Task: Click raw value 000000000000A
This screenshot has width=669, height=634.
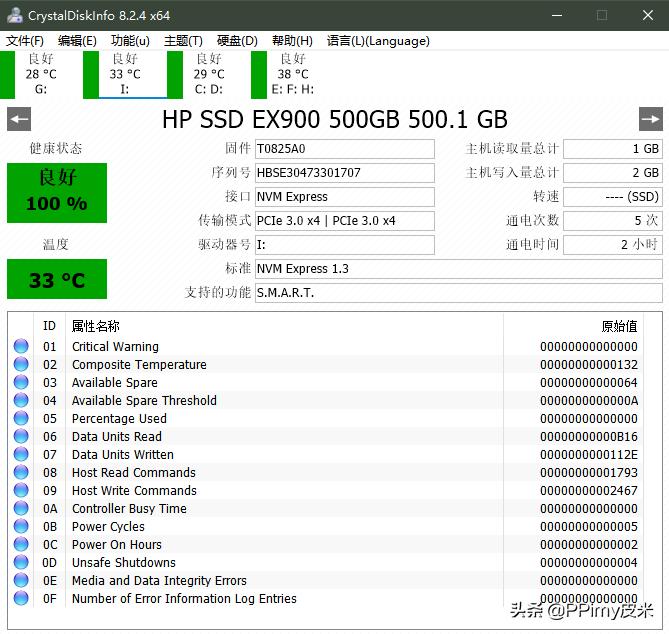Action: click(589, 401)
